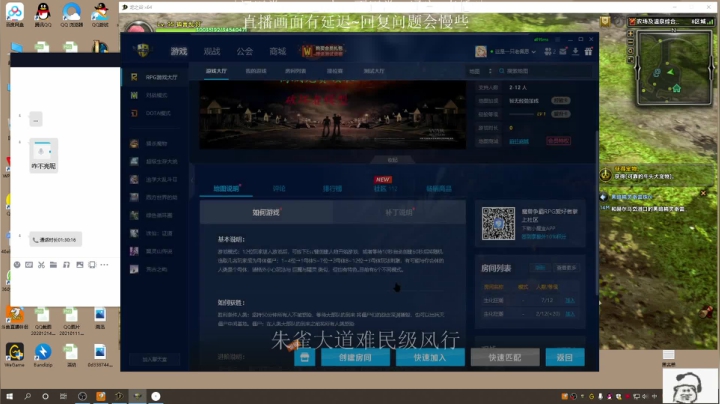Click the shop icon button beside 创建房间
720x404 pixels.
304,357
